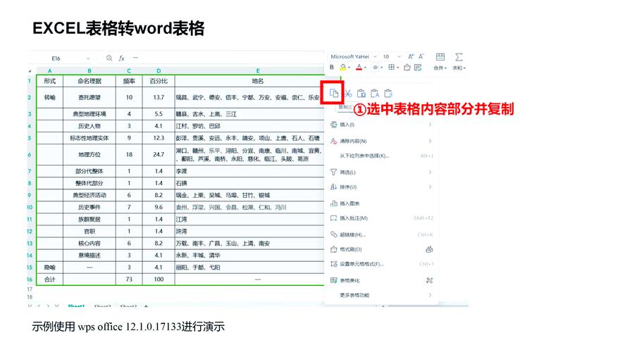The height and width of the screenshot is (352, 644).
Task: Click the red font color swatch button
Action: point(359,68)
